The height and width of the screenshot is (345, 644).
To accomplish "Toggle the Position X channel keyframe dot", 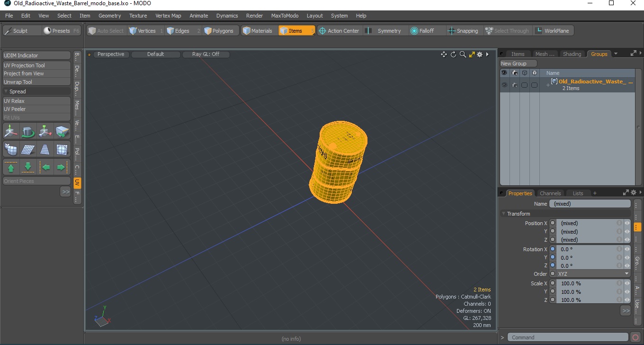I will pos(553,223).
